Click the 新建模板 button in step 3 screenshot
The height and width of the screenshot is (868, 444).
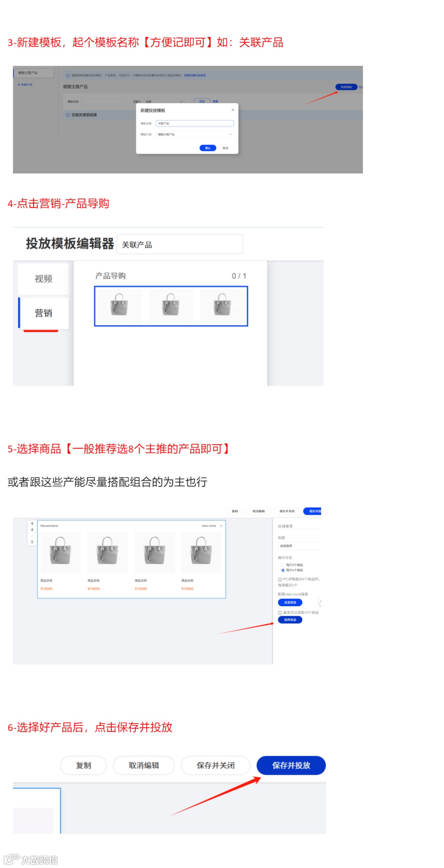tap(346, 87)
